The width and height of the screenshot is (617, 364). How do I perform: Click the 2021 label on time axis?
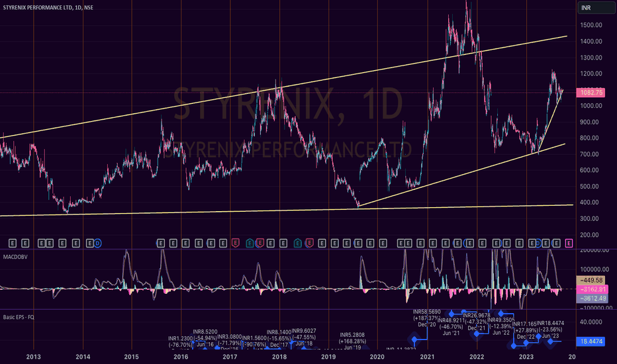(x=427, y=357)
